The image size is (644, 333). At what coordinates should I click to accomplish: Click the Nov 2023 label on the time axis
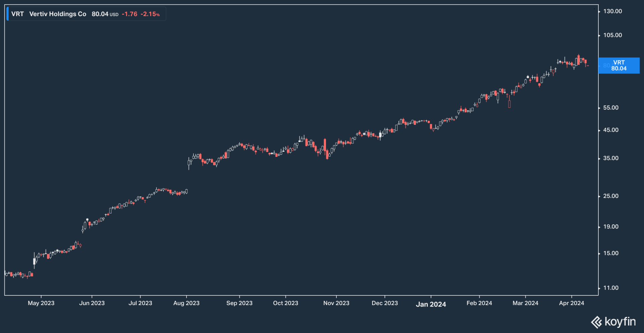(336, 303)
